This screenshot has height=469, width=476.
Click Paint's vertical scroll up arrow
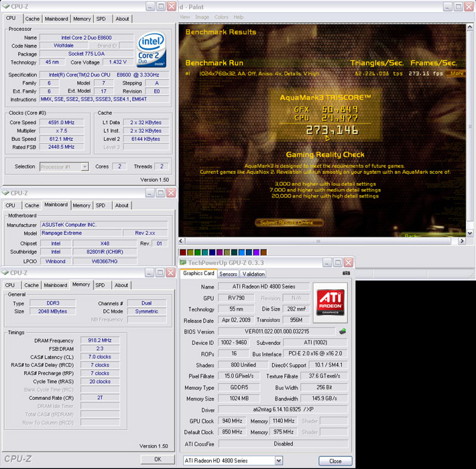click(469, 27)
